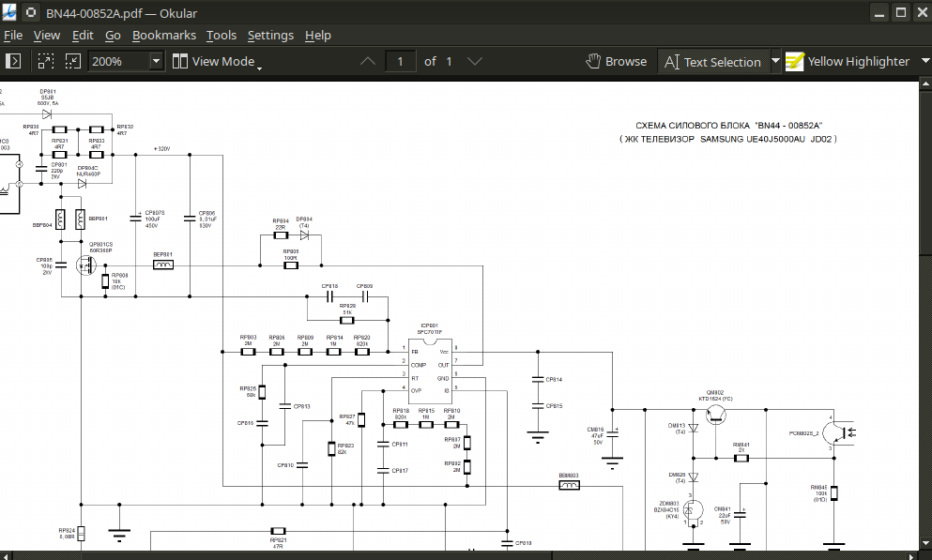Open the View Mode menu button
The image size is (932, 560).
[x=217, y=62]
